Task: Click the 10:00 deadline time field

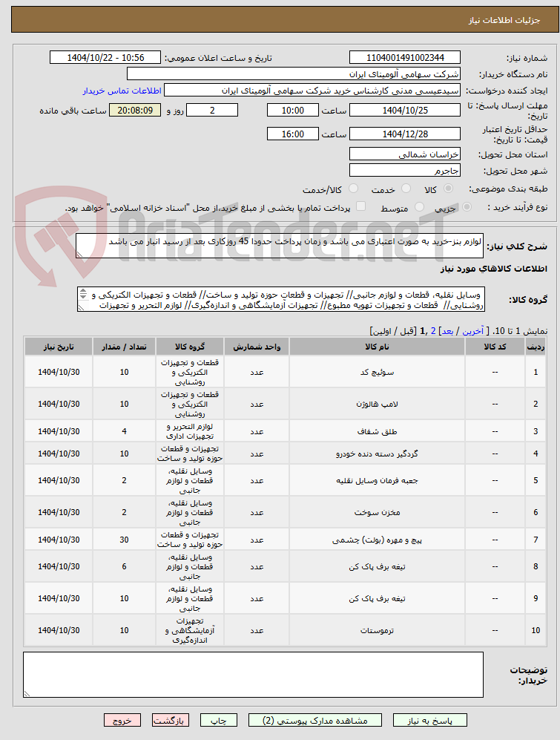Action: [293, 111]
